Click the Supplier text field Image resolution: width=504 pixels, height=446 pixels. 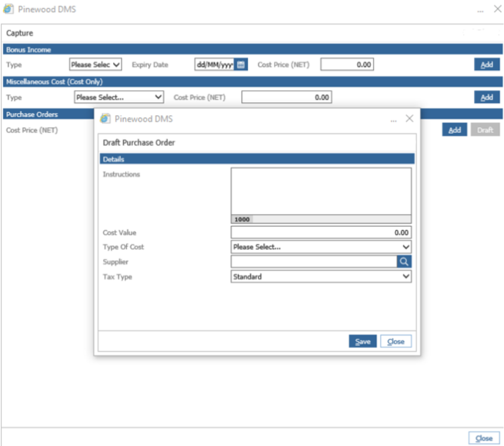(314, 261)
